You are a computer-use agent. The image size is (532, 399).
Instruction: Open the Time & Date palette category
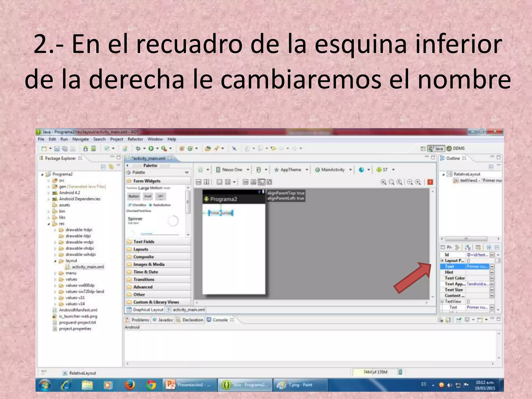158,272
